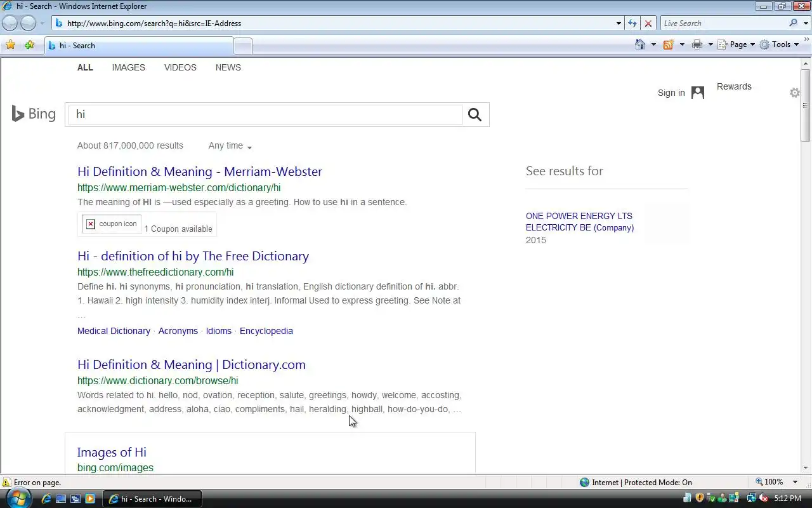The height and width of the screenshot is (508, 812).
Task: Launch Internet Explorer from Quick Launch
Action: tap(46, 499)
